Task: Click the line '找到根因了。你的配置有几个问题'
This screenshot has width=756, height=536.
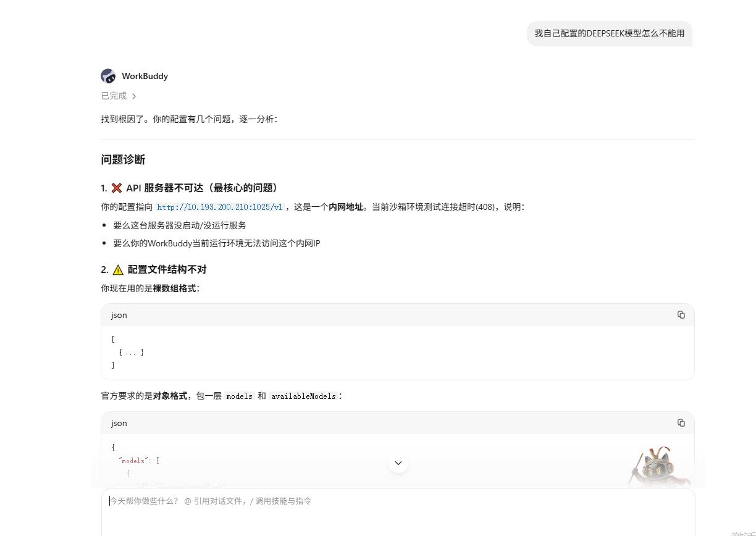Action: pyautogui.click(x=190, y=119)
